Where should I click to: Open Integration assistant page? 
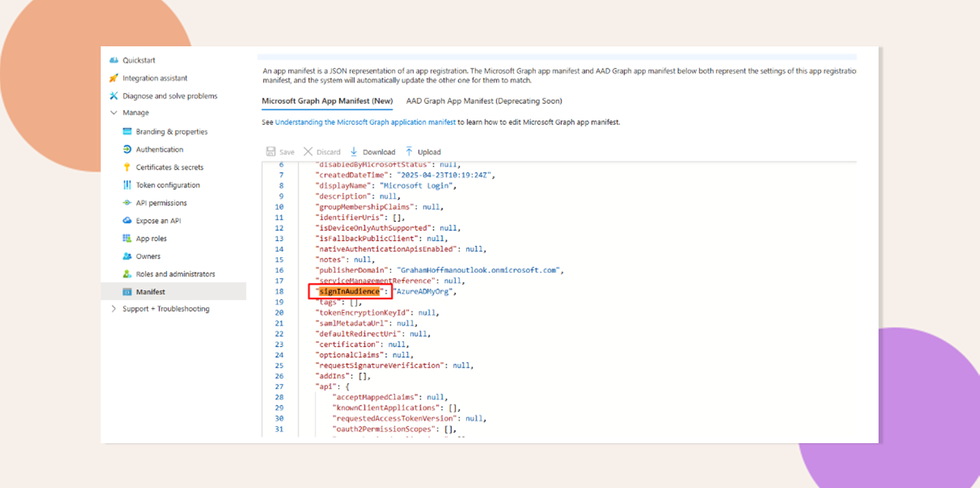click(x=155, y=78)
